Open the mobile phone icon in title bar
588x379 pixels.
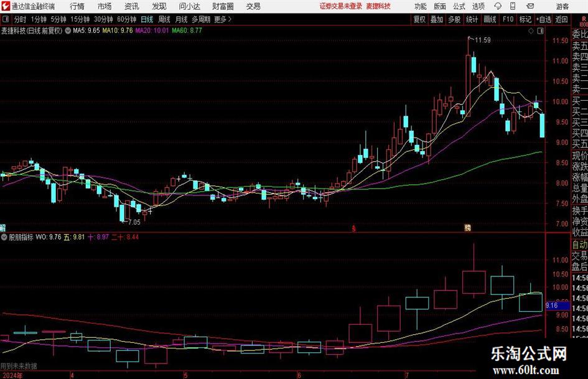(513, 6)
